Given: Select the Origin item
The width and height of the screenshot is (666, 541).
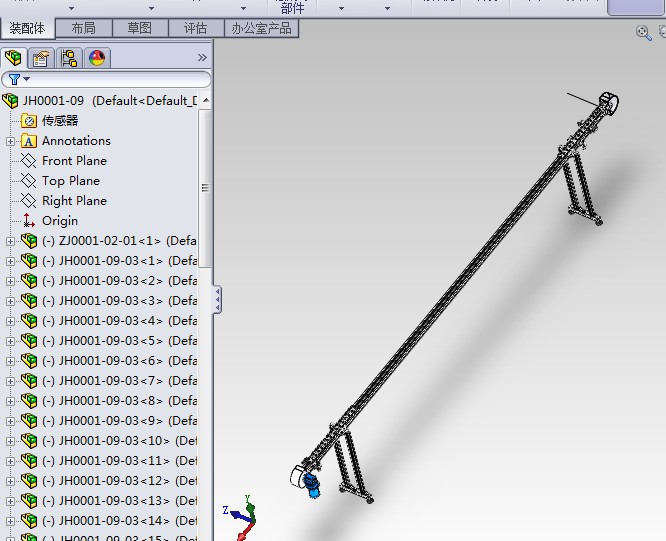Looking at the screenshot, I should point(60,221).
